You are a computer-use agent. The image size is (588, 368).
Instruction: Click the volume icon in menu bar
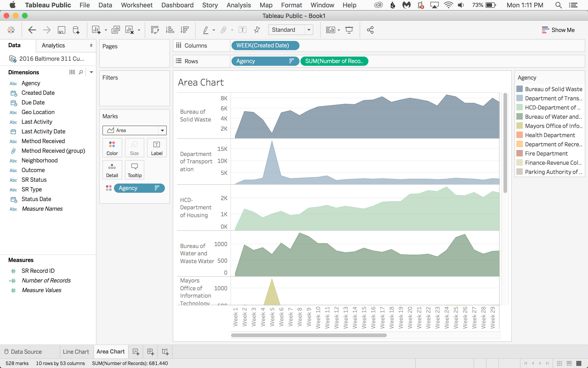click(461, 5)
